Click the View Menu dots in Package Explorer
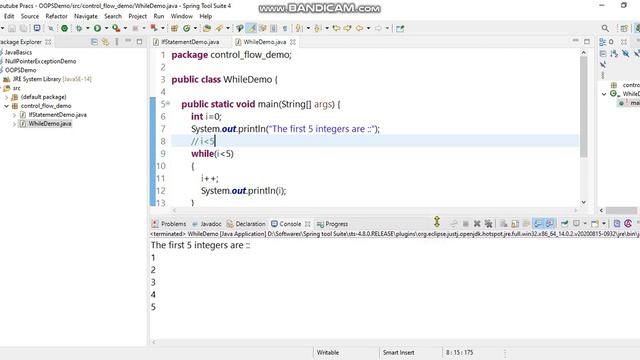 click(117, 42)
